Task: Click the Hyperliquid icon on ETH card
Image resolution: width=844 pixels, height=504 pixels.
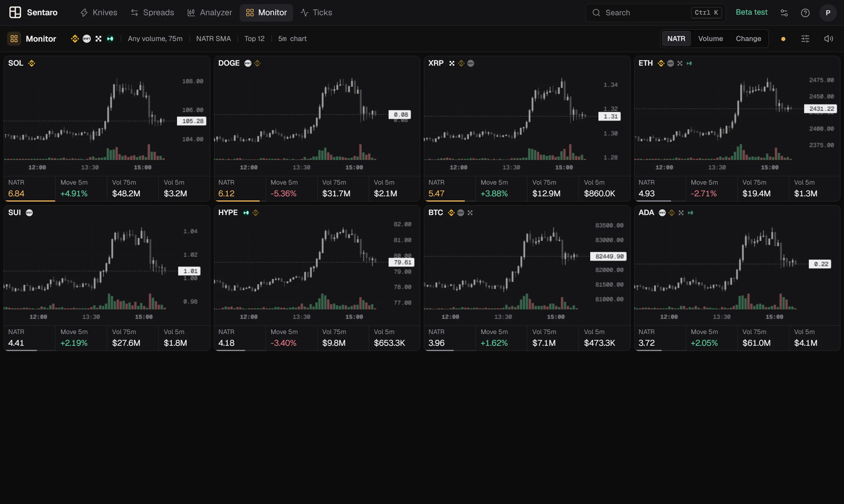Action: pyautogui.click(x=689, y=63)
